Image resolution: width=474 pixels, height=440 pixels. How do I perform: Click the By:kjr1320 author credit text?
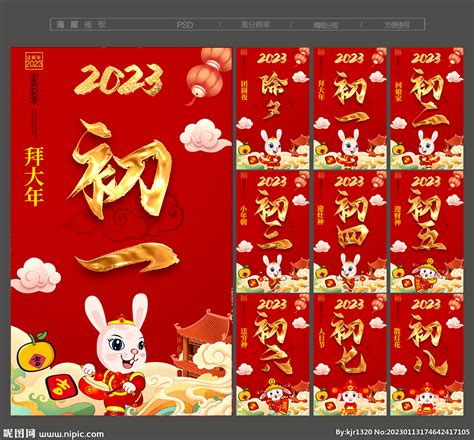(x=354, y=432)
